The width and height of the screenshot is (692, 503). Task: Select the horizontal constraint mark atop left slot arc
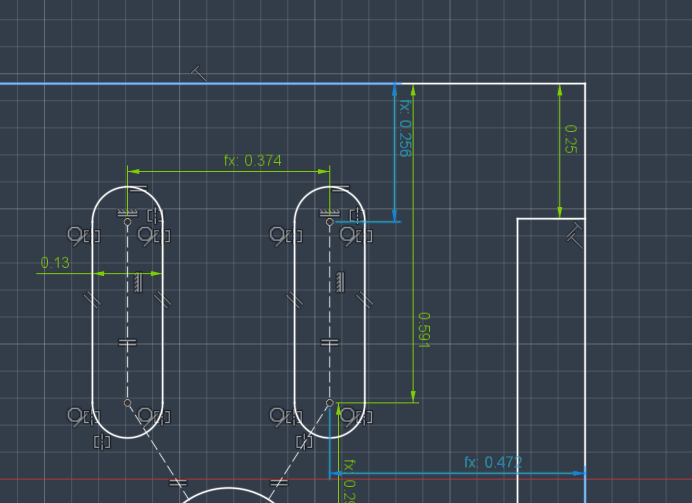[x=139, y=189]
